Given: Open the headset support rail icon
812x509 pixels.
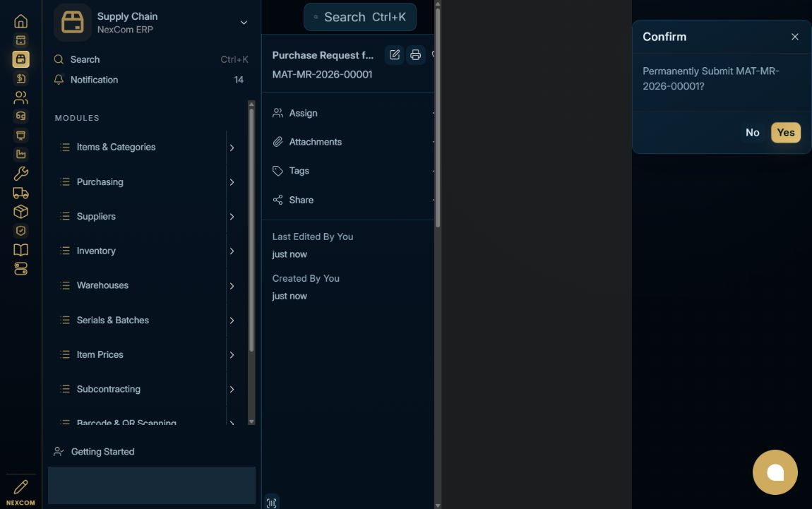Looking at the screenshot, I should pyautogui.click(x=20, y=116).
